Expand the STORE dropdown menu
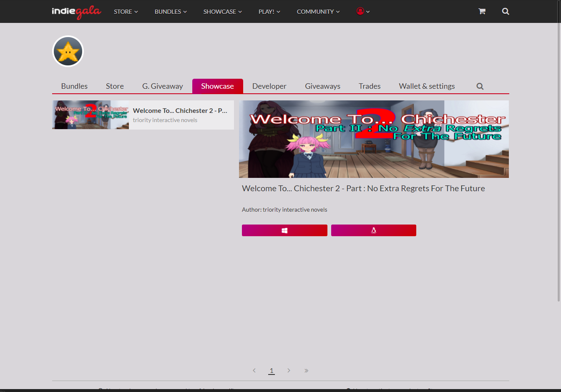This screenshot has width=561, height=392. [x=126, y=12]
